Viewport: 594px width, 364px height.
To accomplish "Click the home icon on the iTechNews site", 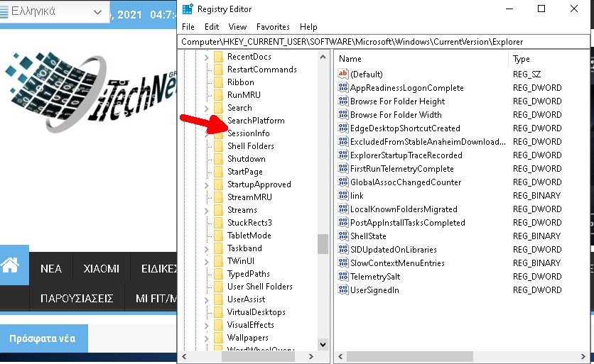I will pyautogui.click(x=10, y=265).
